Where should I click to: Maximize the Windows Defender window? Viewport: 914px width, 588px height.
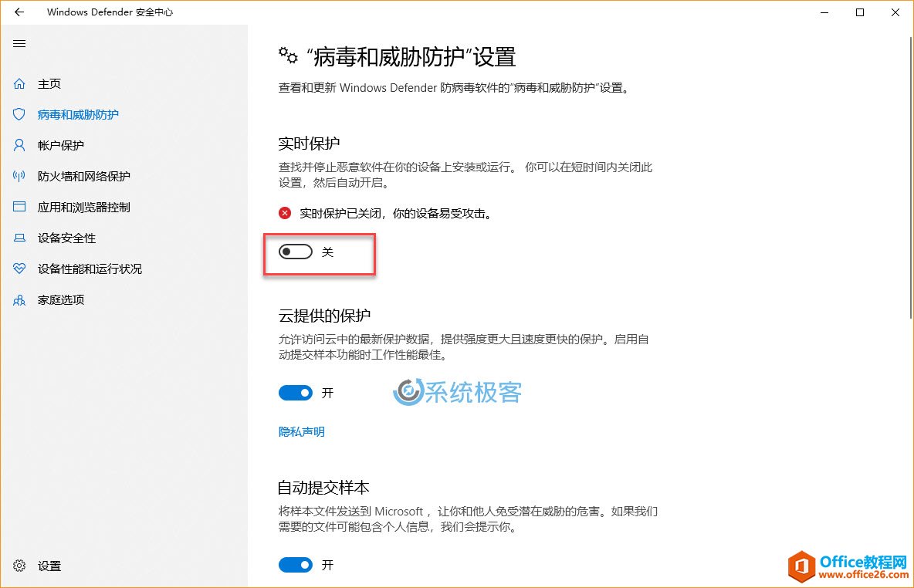coord(860,12)
